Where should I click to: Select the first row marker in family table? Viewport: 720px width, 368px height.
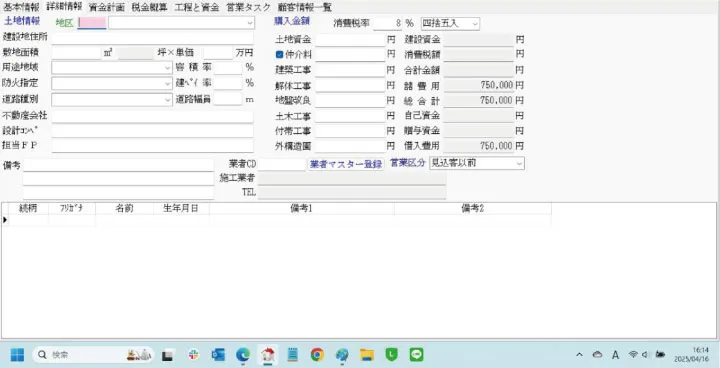click(x=5, y=221)
